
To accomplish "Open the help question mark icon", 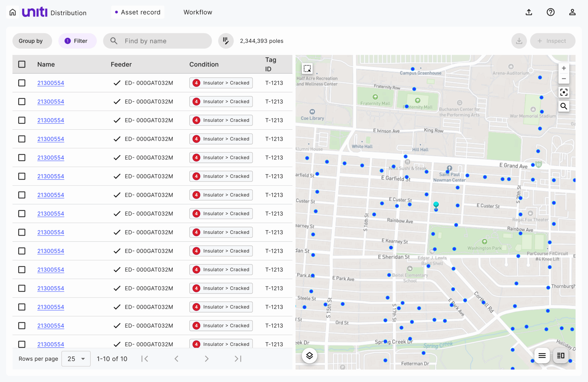I will (551, 12).
